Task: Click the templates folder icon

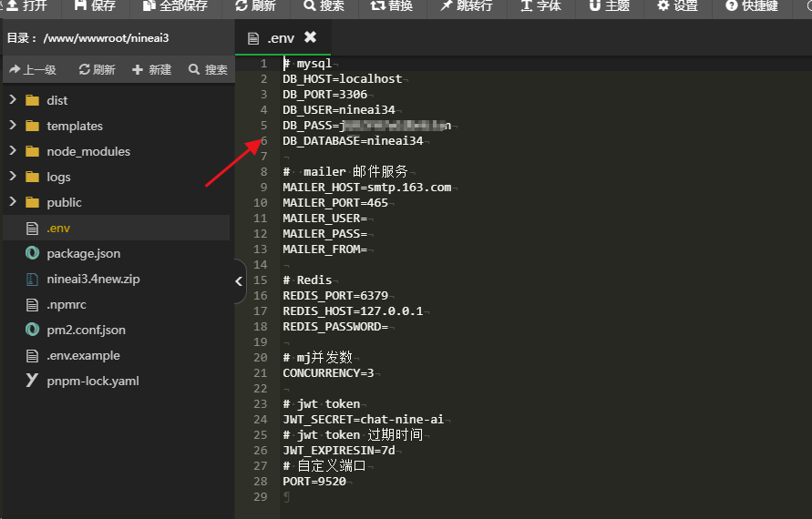Action: click(x=32, y=126)
